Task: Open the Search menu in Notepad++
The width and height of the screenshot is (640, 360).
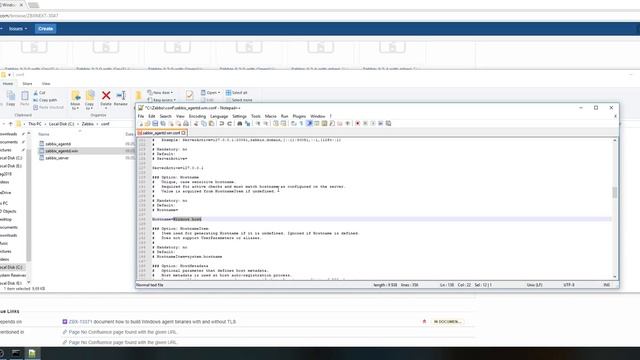Action: [165, 116]
